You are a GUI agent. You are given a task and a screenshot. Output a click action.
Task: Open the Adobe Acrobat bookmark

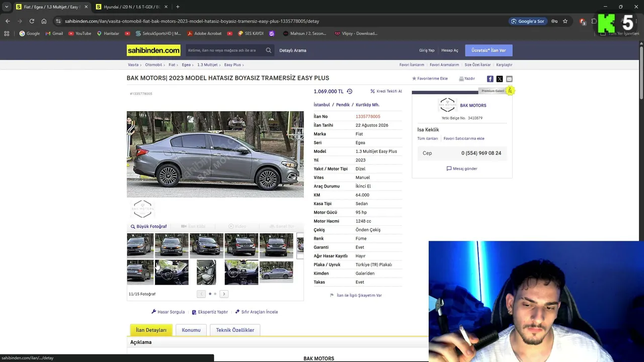(x=204, y=34)
